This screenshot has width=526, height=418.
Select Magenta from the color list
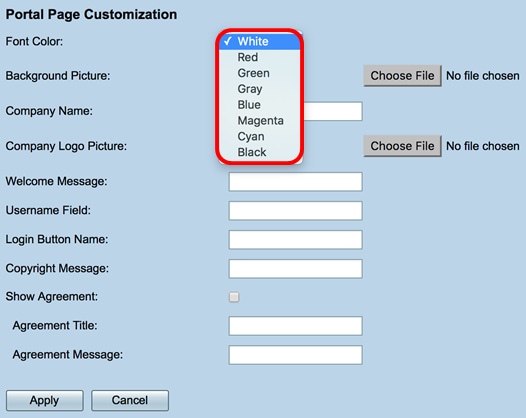[259, 120]
